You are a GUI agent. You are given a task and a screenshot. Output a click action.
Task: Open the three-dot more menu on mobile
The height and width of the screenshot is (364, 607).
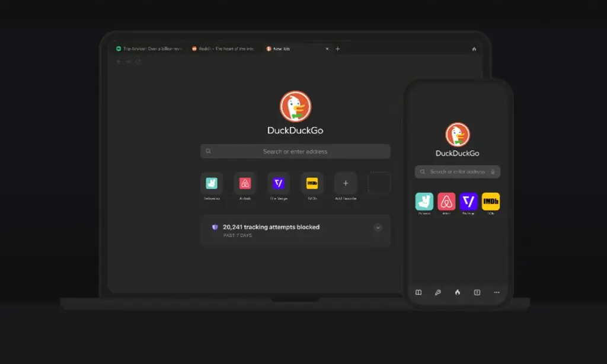(497, 292)
